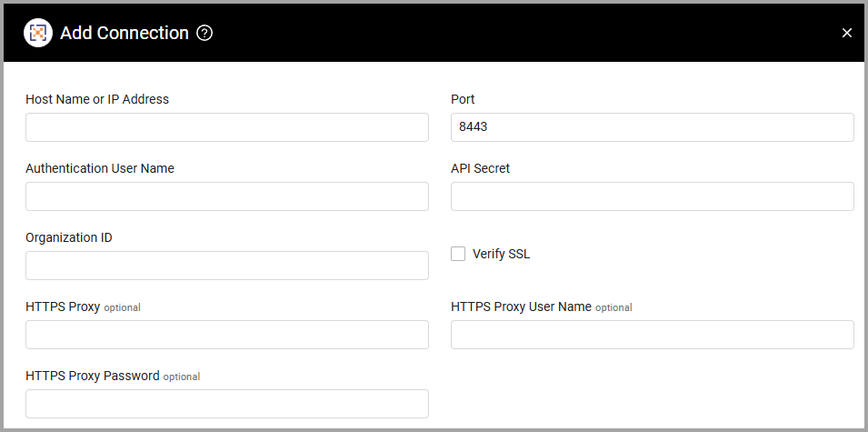
Task: Open help via question mark icon
Action: coord(205,34)
